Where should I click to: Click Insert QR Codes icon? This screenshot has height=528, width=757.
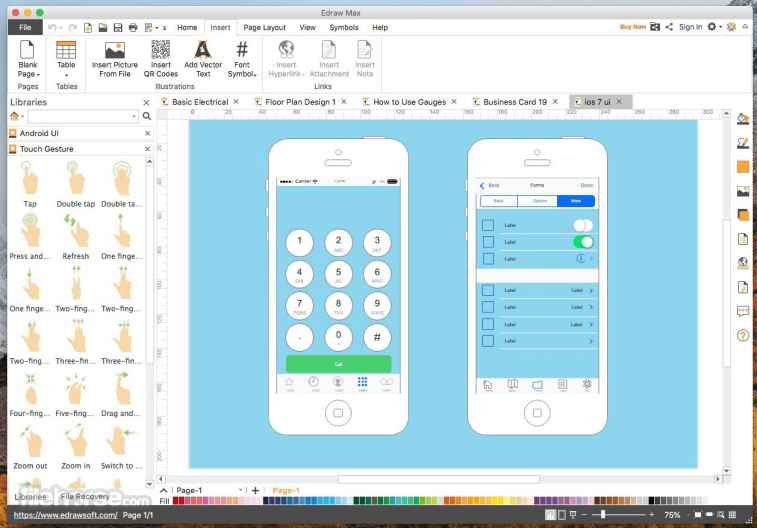click(x=160, y=48)
